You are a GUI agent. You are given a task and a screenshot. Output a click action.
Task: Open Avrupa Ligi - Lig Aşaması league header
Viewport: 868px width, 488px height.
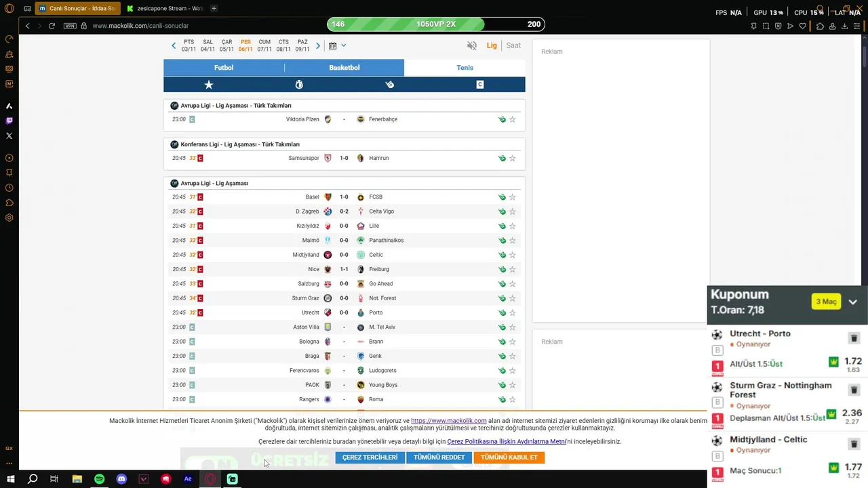pos(214,183)
